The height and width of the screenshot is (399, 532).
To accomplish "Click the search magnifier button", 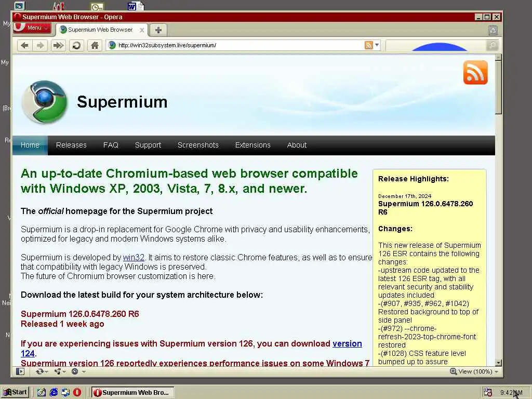I will (x=492, y=45).
